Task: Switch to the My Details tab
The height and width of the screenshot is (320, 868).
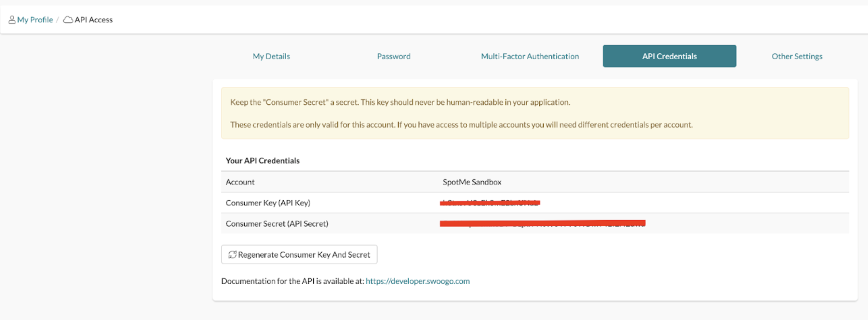Action: pos(271,56)
